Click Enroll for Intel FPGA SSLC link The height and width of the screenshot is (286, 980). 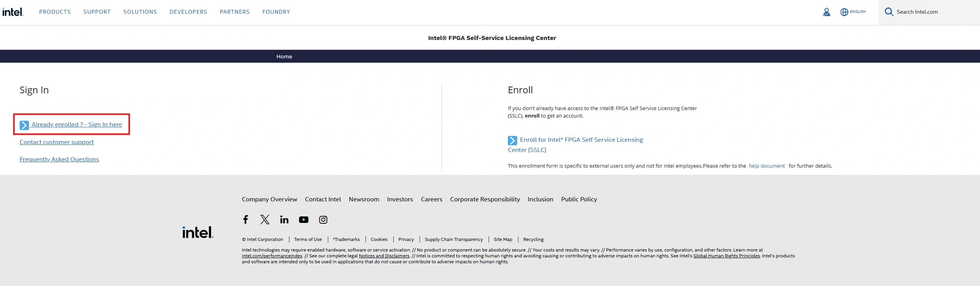coord(581,140)
